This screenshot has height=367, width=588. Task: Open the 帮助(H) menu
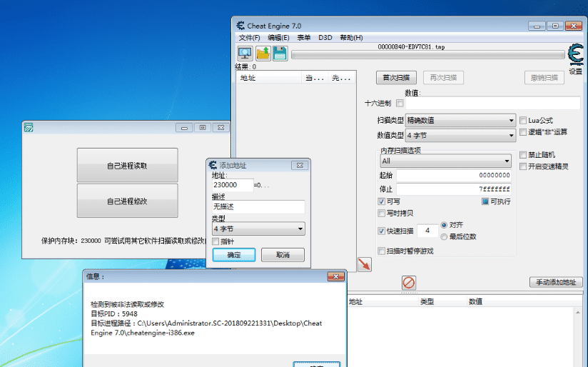point(351,38)
